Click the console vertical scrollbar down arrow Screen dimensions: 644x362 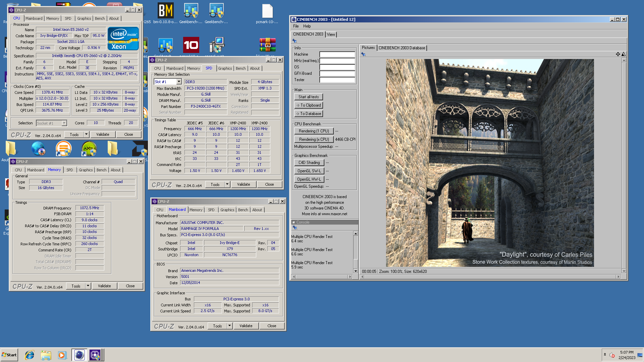click(356, 271)
